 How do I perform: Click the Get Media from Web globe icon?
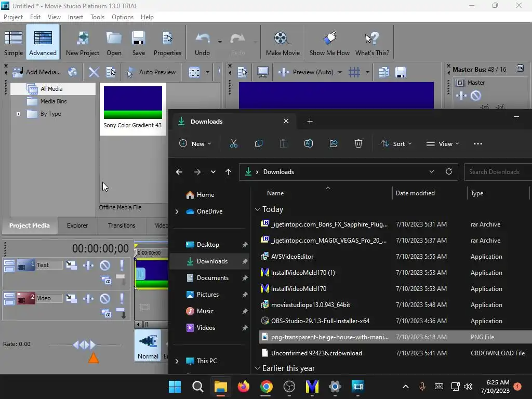73,72
